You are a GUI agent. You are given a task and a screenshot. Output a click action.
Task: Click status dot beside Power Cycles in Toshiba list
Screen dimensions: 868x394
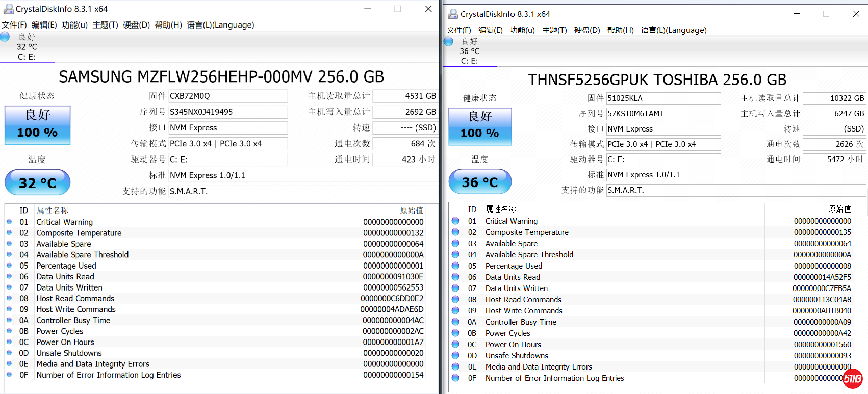[455, 333]
